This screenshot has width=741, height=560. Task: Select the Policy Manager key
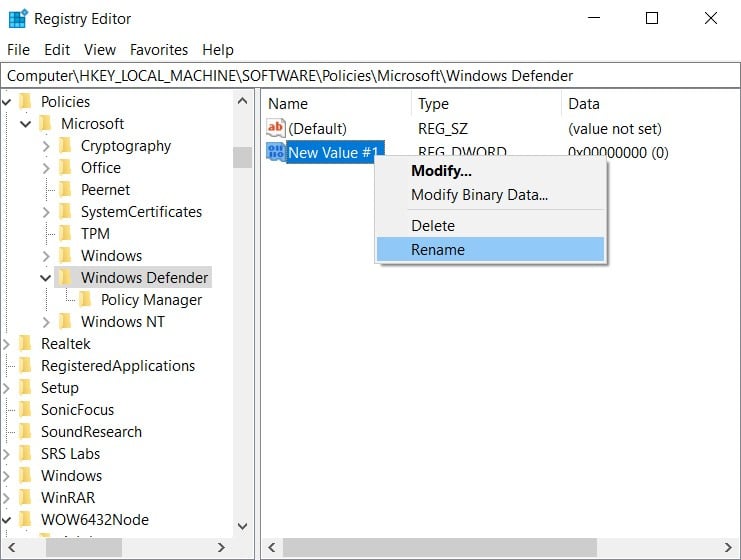pos(151,300)
